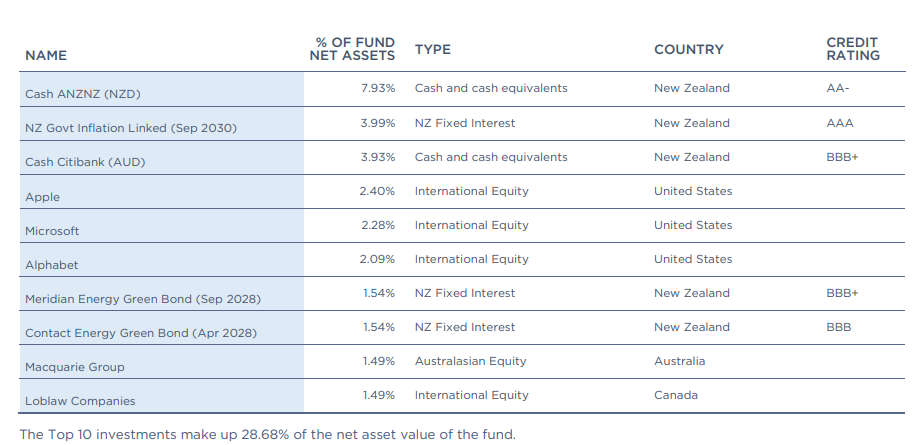Select NZ Govt Inflation Linked (Sep 2030)
Screen dimensions: 914x445
coord(131,128)
